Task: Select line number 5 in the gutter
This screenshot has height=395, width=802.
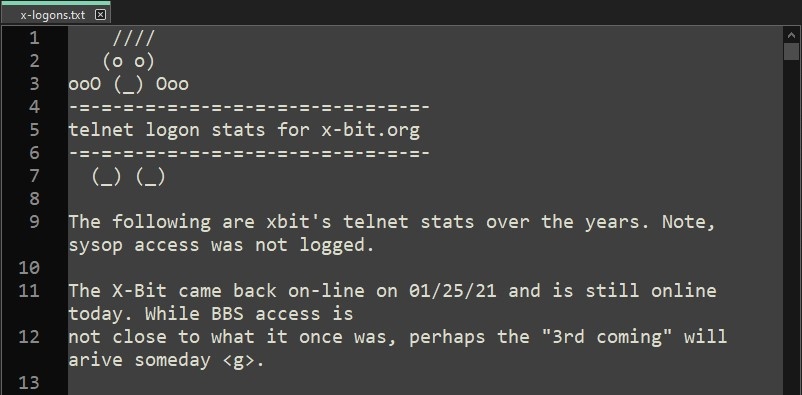Action: 34,130
